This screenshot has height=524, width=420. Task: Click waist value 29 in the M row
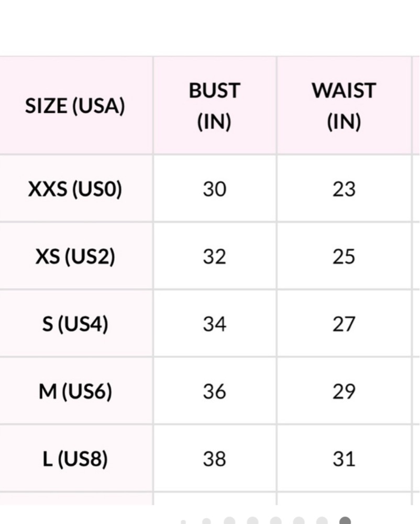pyautogui.click(x=344, y=391)
